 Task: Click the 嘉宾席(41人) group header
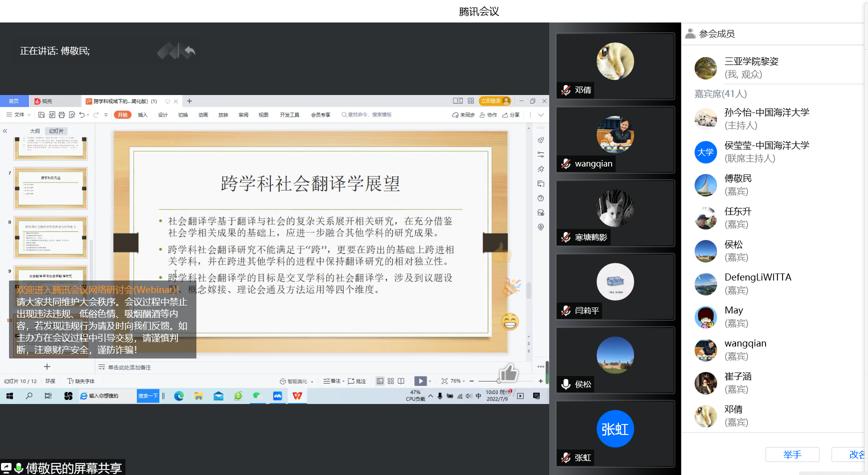point(720,94)
